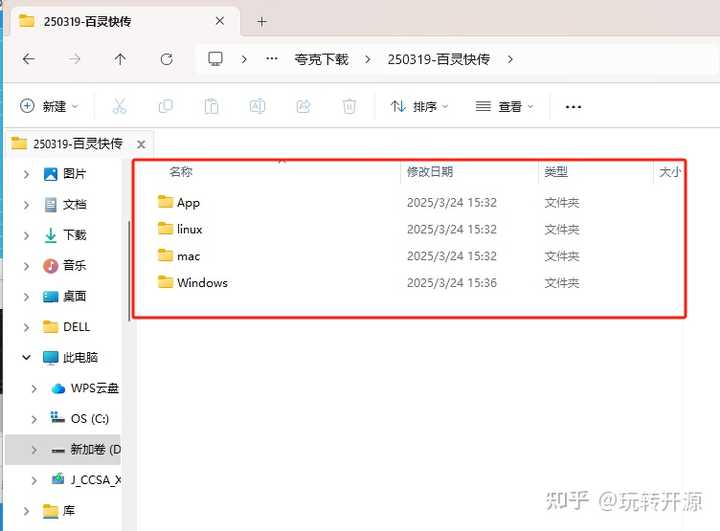Image resolution: width=720 pixels, height=531 pixels.
Task: Expand the 库 tree node
Action: [x=26, y=511]
